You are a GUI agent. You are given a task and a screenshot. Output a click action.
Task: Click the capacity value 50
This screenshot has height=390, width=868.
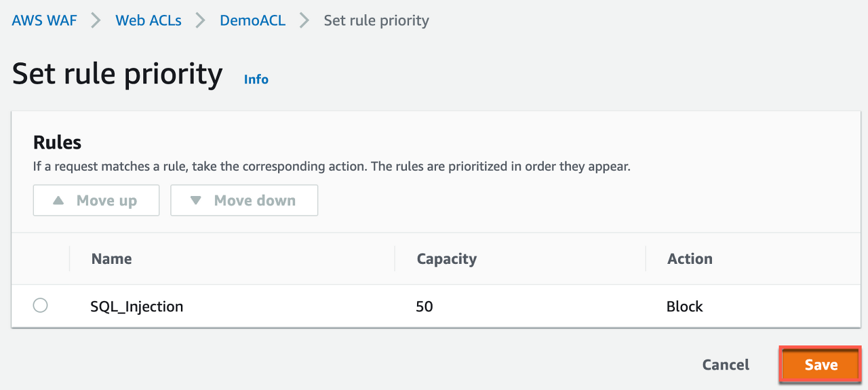[x=425, y=307]
